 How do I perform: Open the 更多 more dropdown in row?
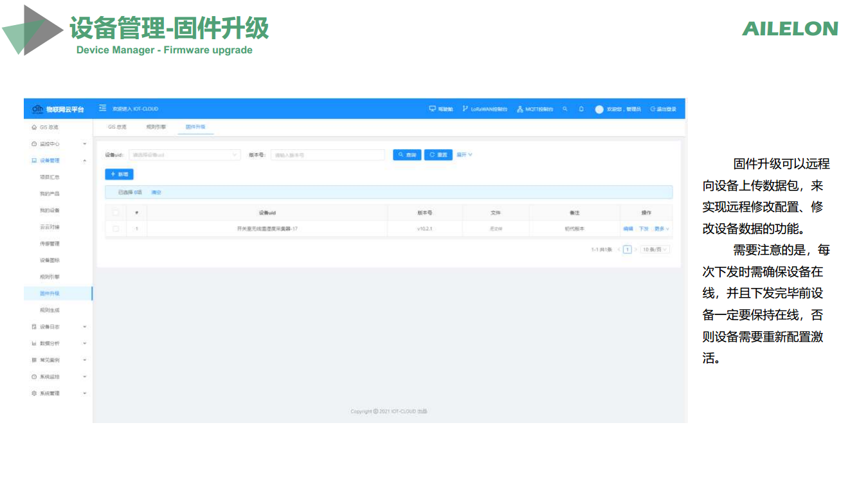662,229
